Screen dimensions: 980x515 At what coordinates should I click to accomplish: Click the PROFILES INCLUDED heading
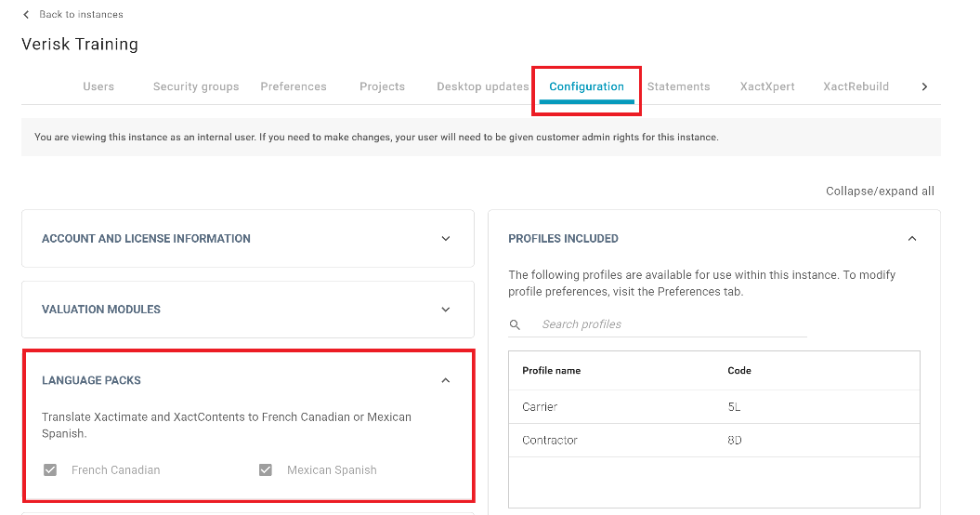pyautogui.click(x=563, y=238)
